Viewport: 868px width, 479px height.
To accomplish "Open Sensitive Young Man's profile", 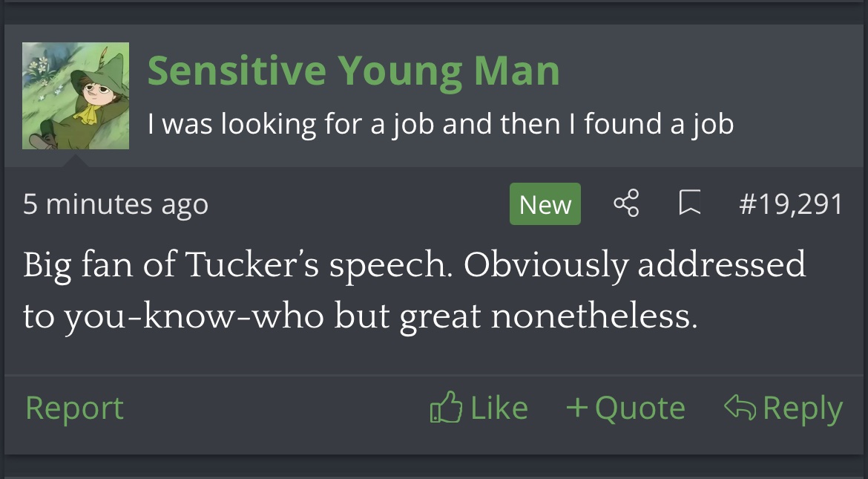I will click(353, 71).
